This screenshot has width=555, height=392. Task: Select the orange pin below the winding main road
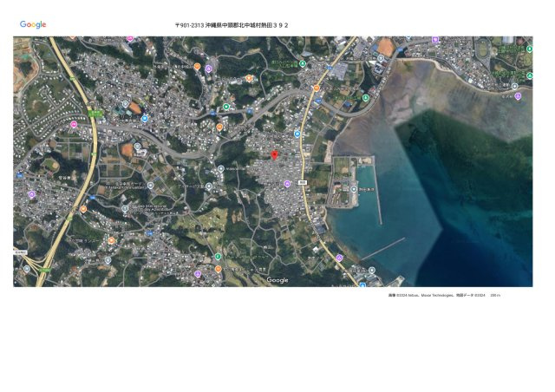[x=219, y=127]
